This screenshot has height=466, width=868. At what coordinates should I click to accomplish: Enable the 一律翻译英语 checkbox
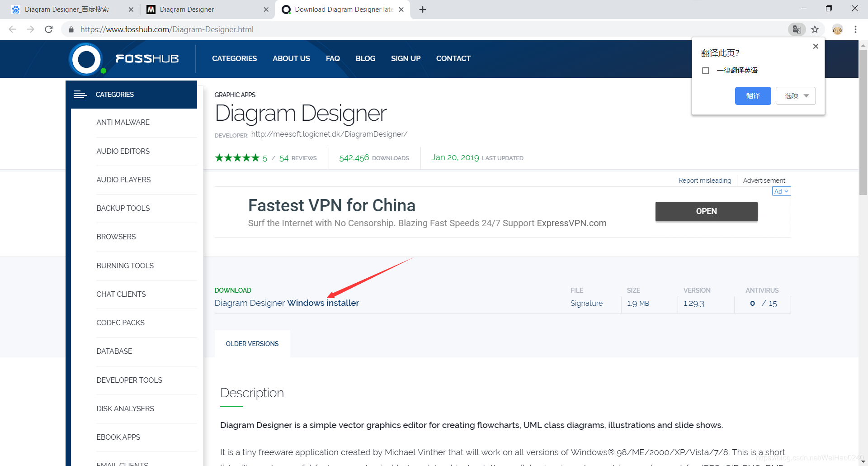coord(706,70)
